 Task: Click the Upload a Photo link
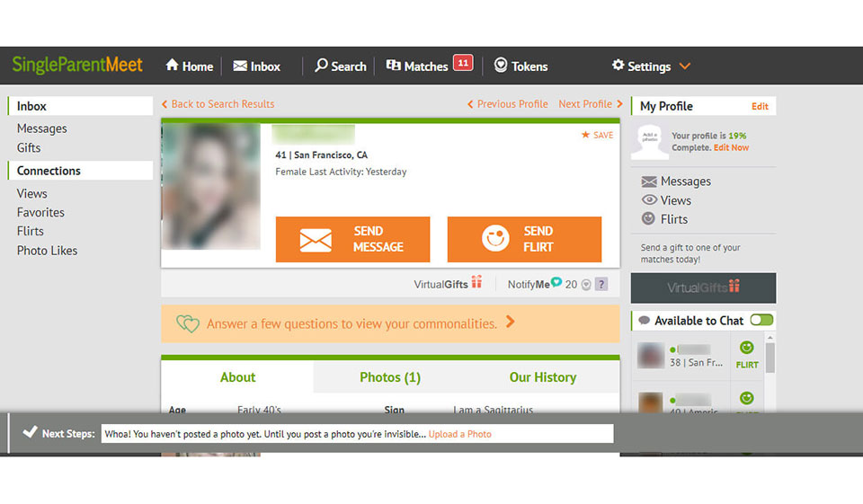click(459, 434)
